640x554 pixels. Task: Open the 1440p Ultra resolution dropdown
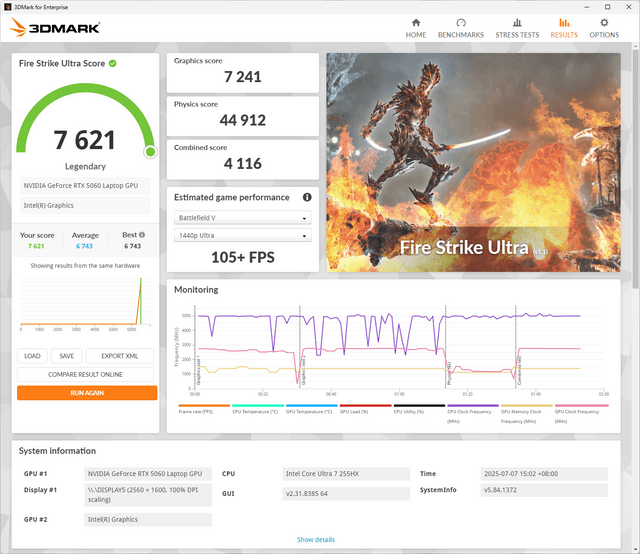243,235
